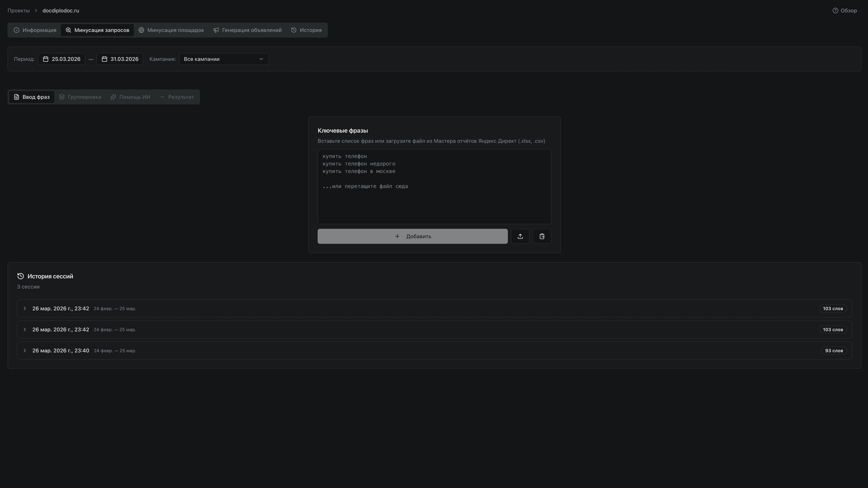Click the 103 слов badge in first session

point(833,308)
